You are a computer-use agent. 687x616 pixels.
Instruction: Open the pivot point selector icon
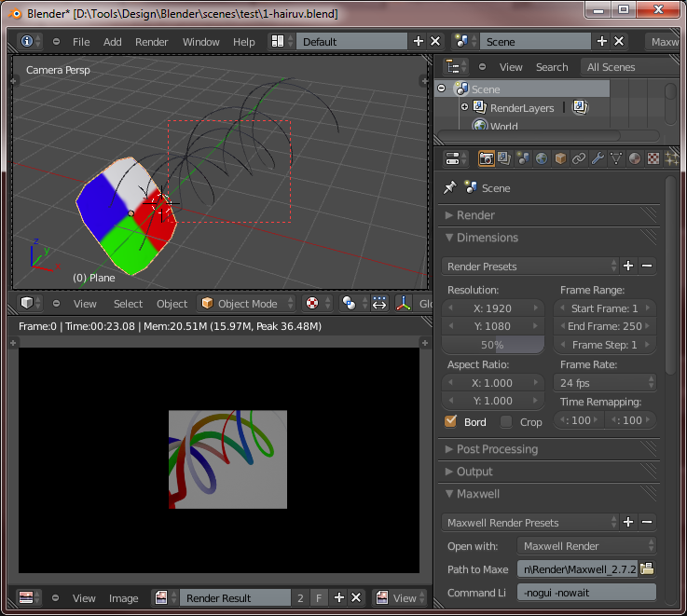point(352,303)
